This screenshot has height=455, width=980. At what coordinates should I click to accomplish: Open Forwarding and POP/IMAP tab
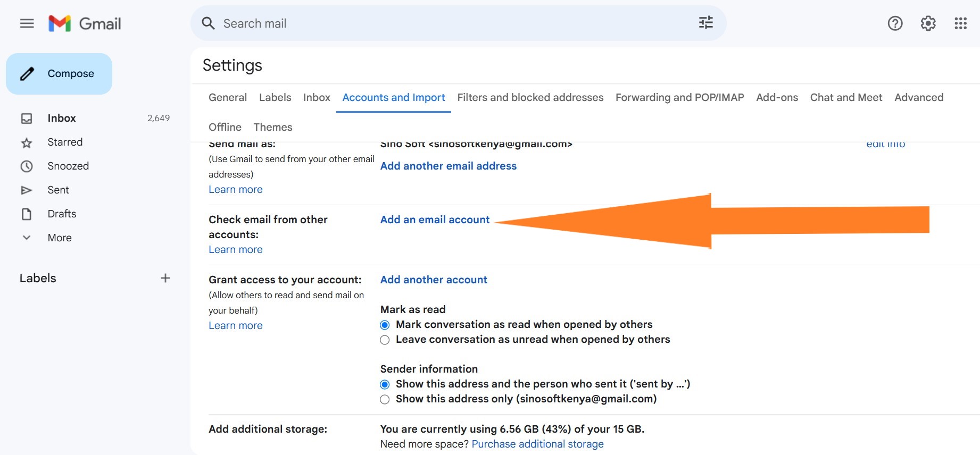click(x=680, y=97)
